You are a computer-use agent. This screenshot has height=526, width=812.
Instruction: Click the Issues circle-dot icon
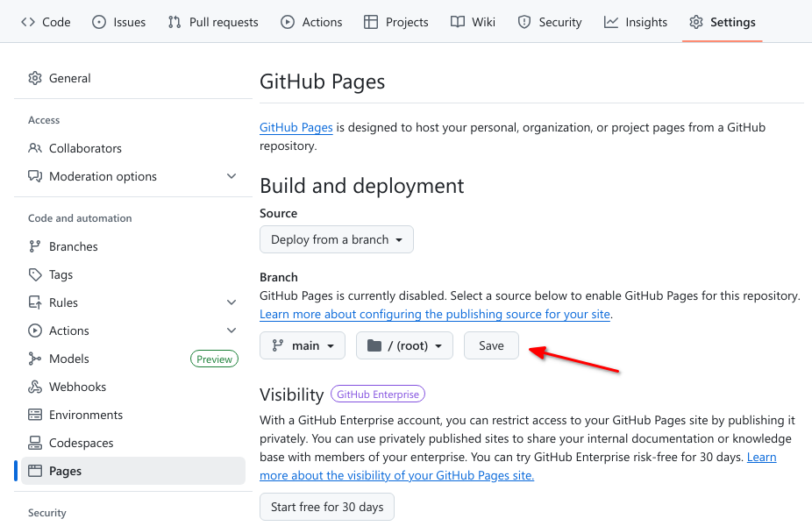point(99,22)
